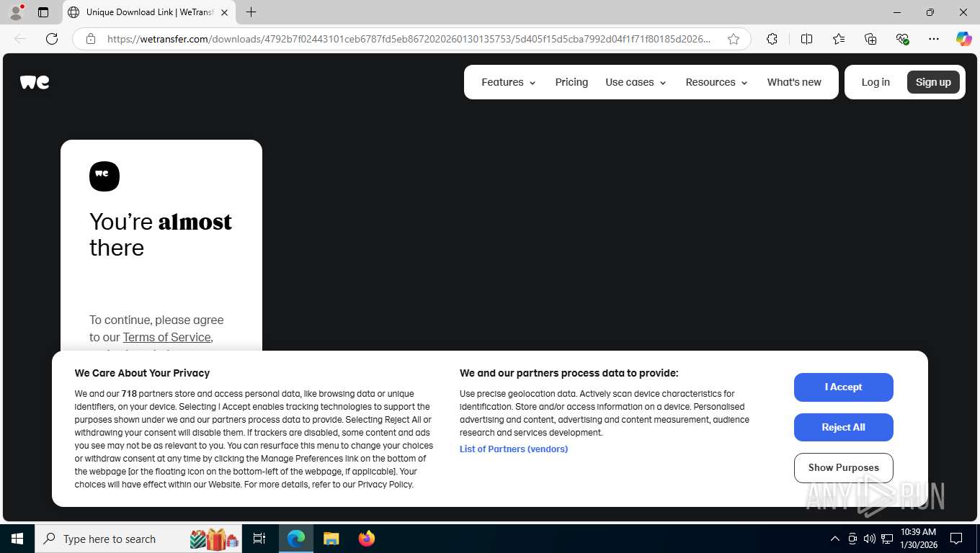Open the notification center icon
Viewport: 980px width, 553px height.
click(x=956, y=539)
